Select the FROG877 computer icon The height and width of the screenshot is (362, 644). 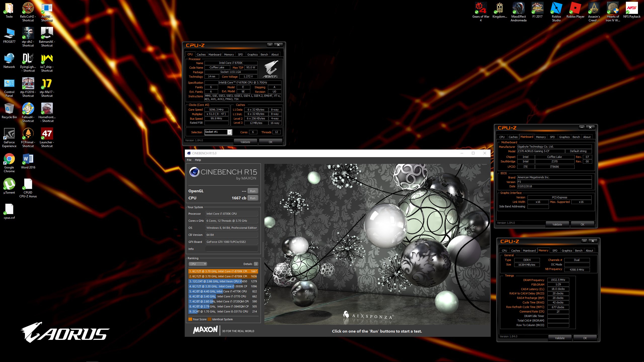9,35
